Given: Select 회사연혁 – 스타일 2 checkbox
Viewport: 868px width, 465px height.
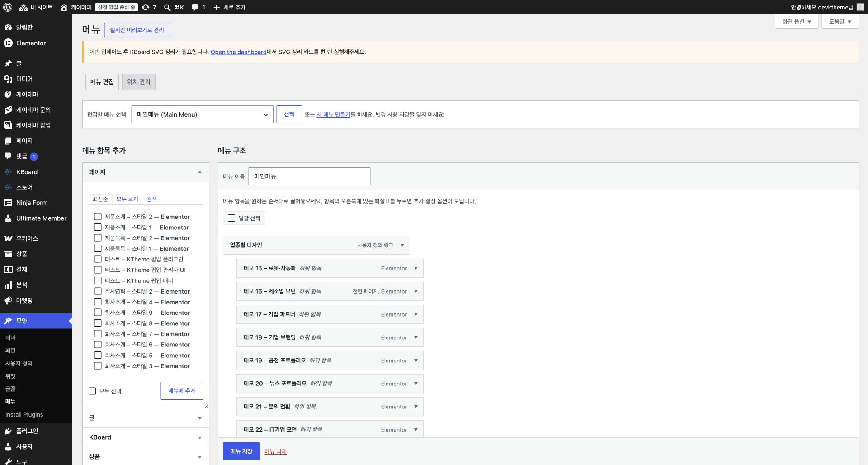Looking at the screenshot, I should pos(98,291).
